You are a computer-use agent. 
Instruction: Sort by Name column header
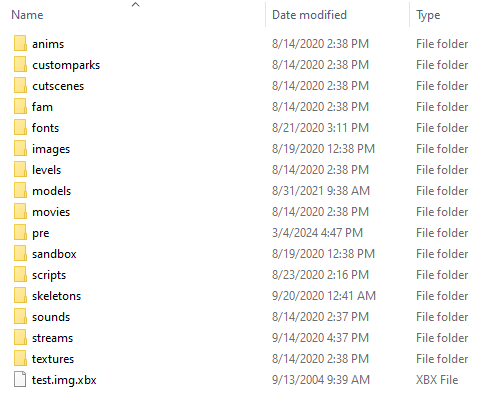coord(27,15)
